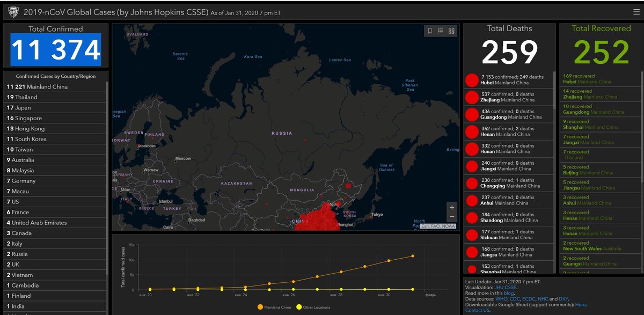Screen dimensions: 644x315
Task: Select '7 recovered Thailand' entry
Action: click(x=599, y=155)
